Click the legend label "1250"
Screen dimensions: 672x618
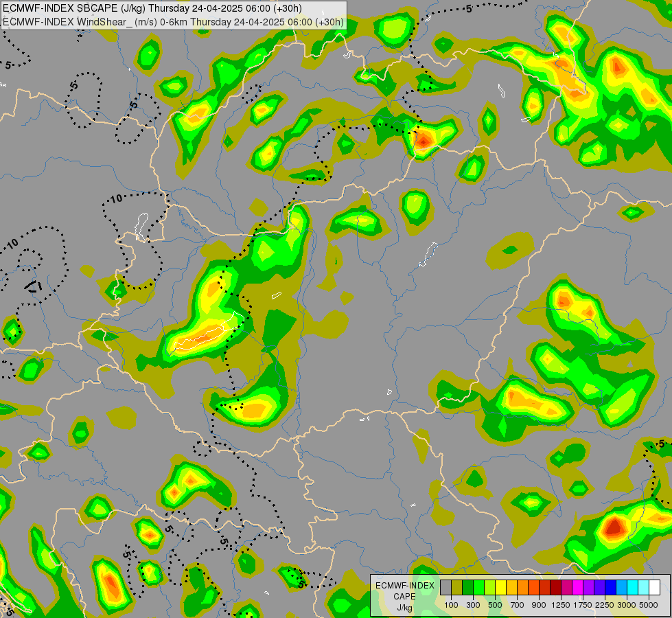561,605
